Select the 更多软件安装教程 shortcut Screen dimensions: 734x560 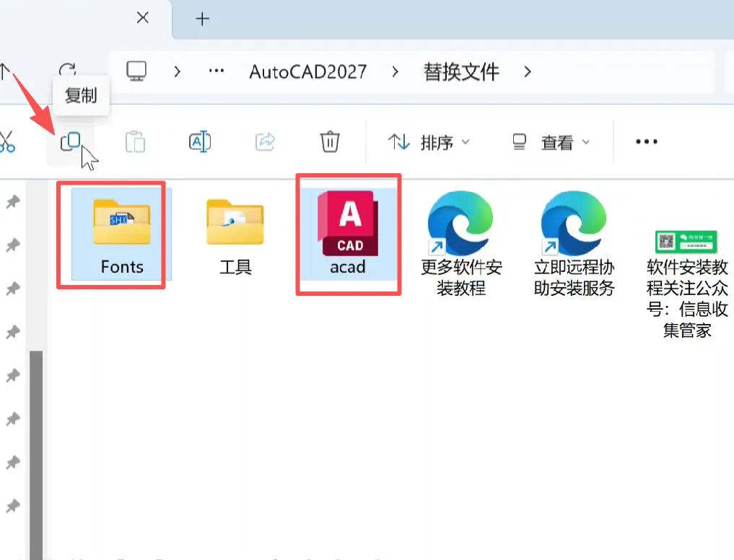click(461, 243)
